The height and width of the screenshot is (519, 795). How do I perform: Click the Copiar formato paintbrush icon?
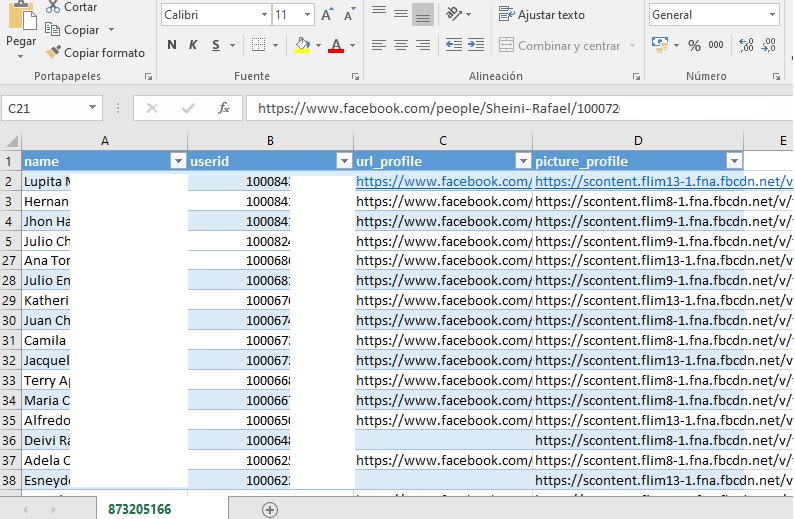tap(54, 53)
